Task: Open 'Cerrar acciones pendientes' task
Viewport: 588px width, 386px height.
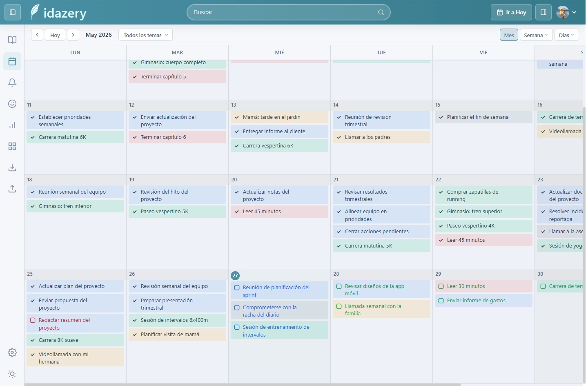Action: 381,232
